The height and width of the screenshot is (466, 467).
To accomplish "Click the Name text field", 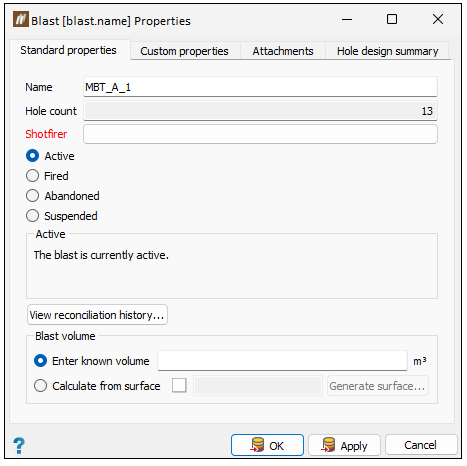I will pyautogui.click(x=260, y=87).
